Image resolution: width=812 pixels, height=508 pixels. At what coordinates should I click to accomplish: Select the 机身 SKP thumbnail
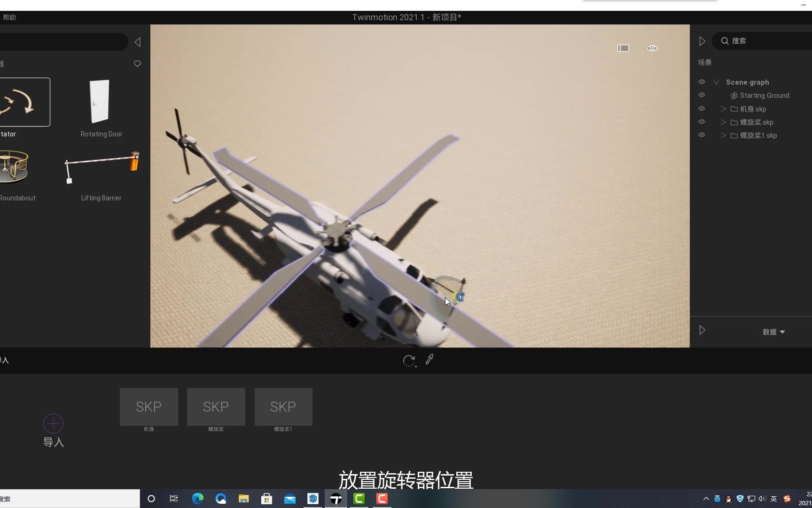click(148, 406)
